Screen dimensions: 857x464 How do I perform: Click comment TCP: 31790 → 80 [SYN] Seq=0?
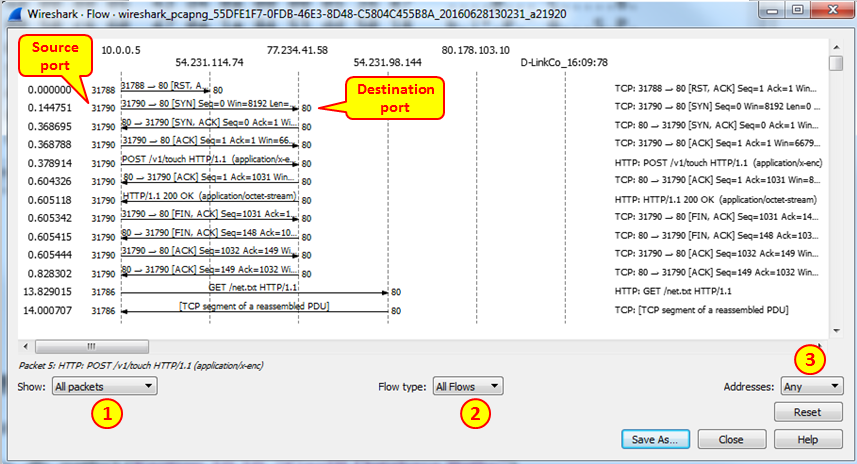coord(717,107)
